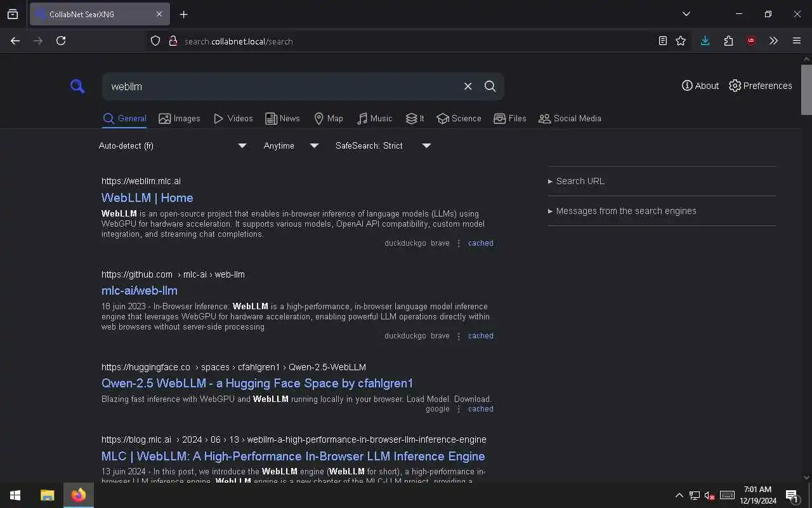Switch to the Videos tab
This screenshot has width=812, height=508.
[x=233, y=118]
